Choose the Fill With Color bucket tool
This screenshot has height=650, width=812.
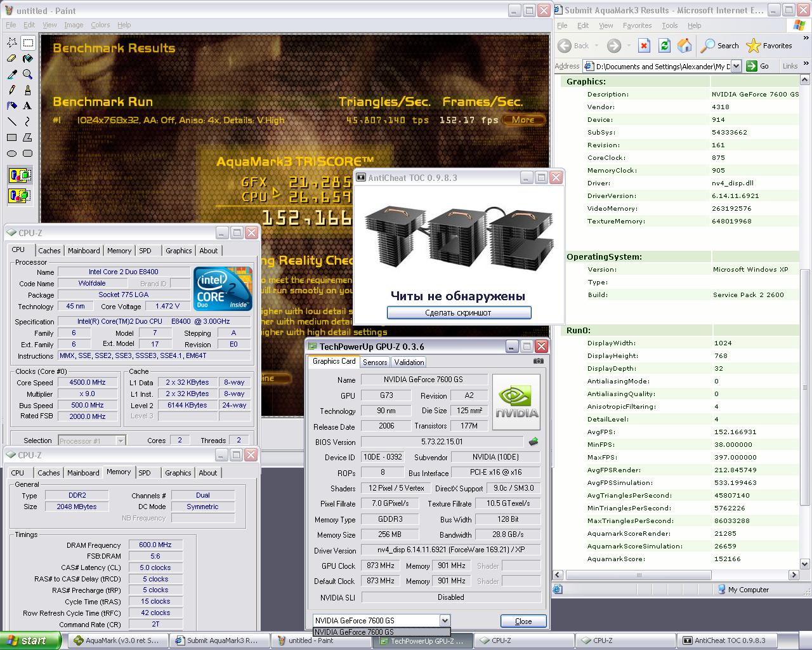28,58
